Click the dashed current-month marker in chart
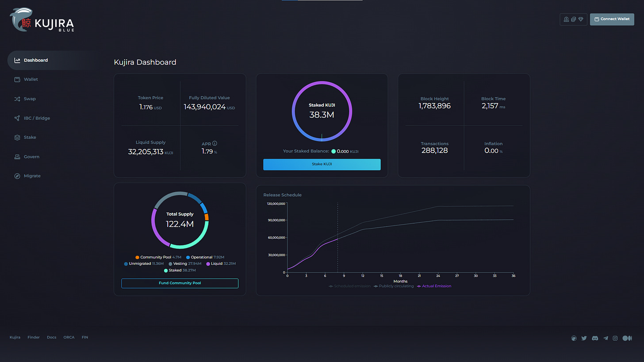The width and height of the screenshot is (644, 362). click(x=337, y=237)
